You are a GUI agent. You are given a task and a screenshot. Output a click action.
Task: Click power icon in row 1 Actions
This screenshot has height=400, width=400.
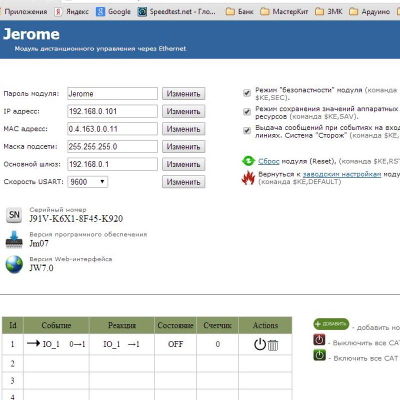260,344
